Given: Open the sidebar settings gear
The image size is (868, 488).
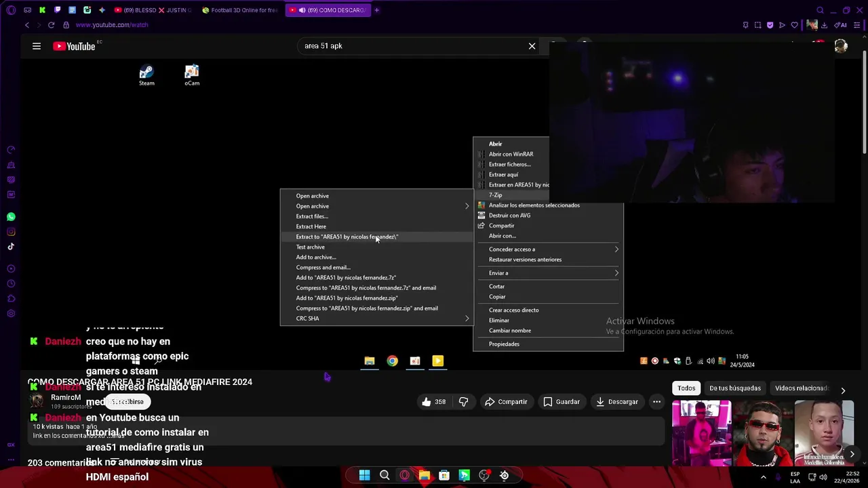Looking at the screenshot, I should coord(11,313).
